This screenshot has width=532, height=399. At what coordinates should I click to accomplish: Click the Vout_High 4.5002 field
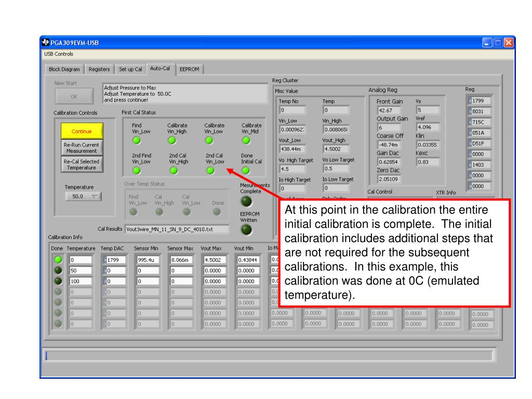tap(336, 149)
